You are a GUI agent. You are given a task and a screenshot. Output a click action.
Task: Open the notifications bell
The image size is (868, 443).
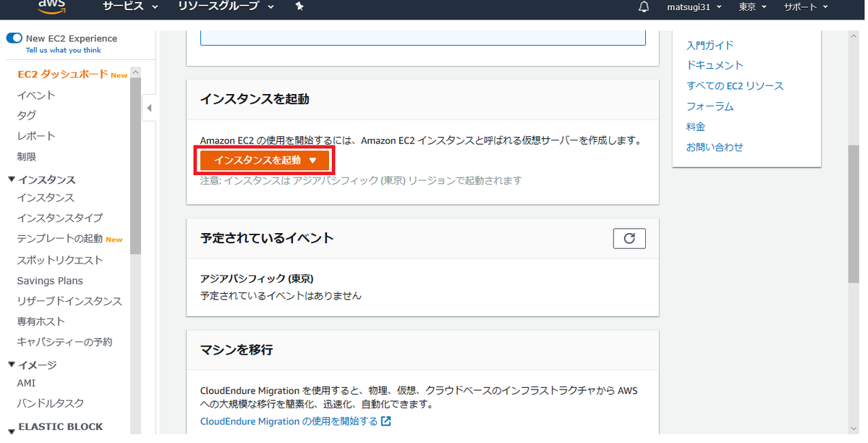click(x=644, y=7)
